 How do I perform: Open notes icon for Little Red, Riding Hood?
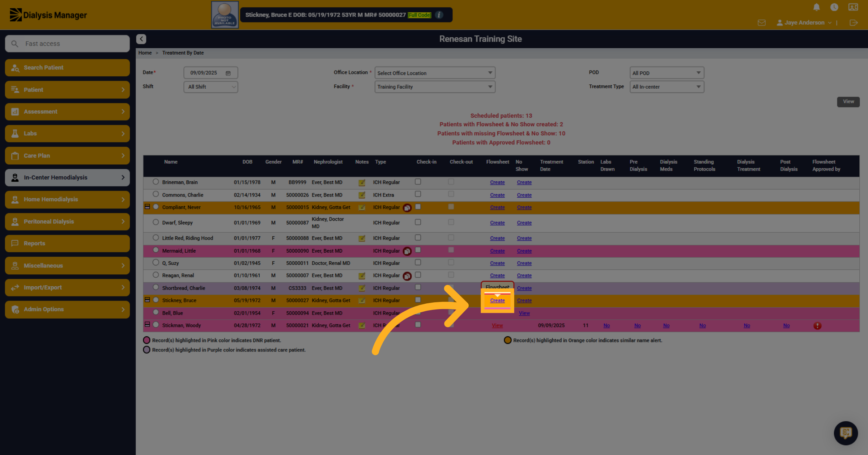(362, 239)
